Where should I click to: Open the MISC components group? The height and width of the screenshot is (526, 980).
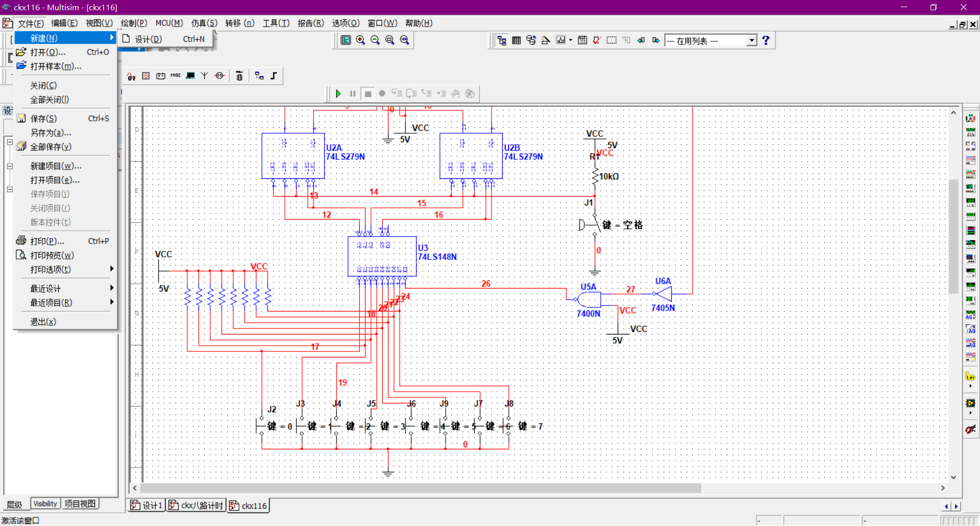(176, 76)
